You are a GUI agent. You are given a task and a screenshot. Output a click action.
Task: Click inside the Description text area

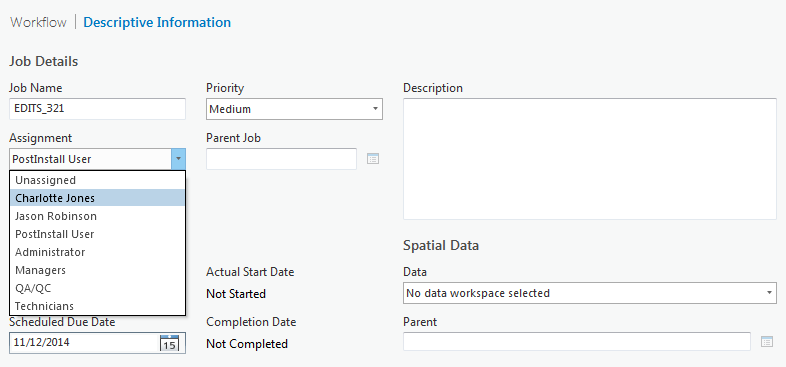(590, 159)
